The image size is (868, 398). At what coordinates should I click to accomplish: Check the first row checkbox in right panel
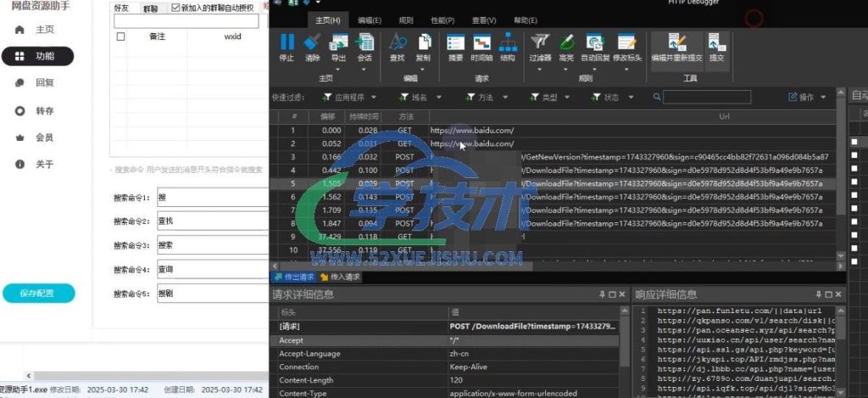(854, 142)
